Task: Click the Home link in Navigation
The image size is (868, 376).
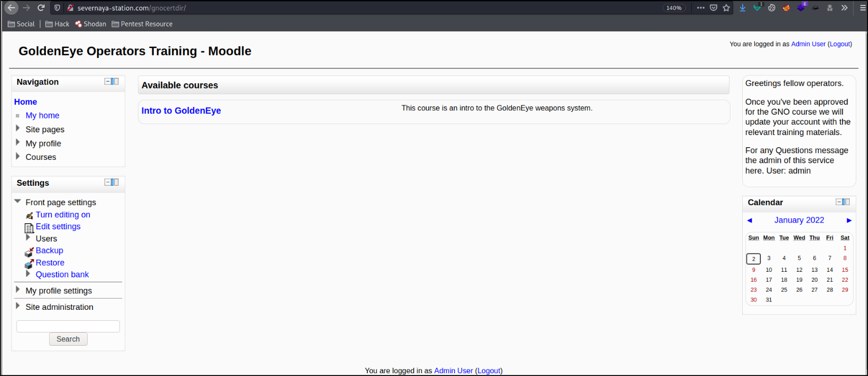Action: (x=25, y=102)
